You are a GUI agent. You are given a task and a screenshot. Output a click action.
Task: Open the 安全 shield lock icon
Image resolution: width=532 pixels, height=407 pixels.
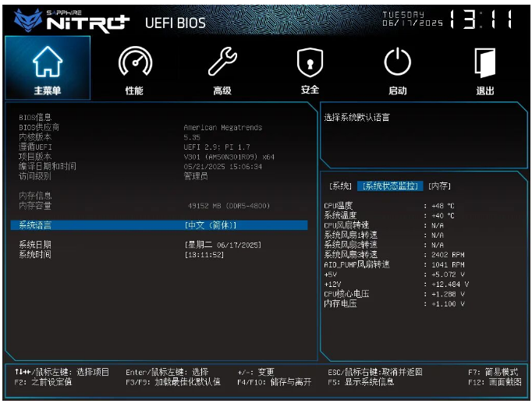(x=310, y=62)
